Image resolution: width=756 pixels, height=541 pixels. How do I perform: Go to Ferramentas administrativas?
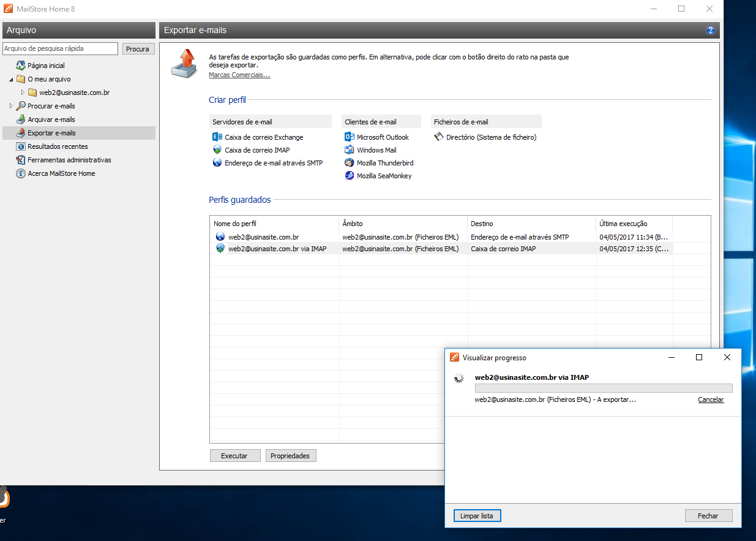(x=69, y=160)
